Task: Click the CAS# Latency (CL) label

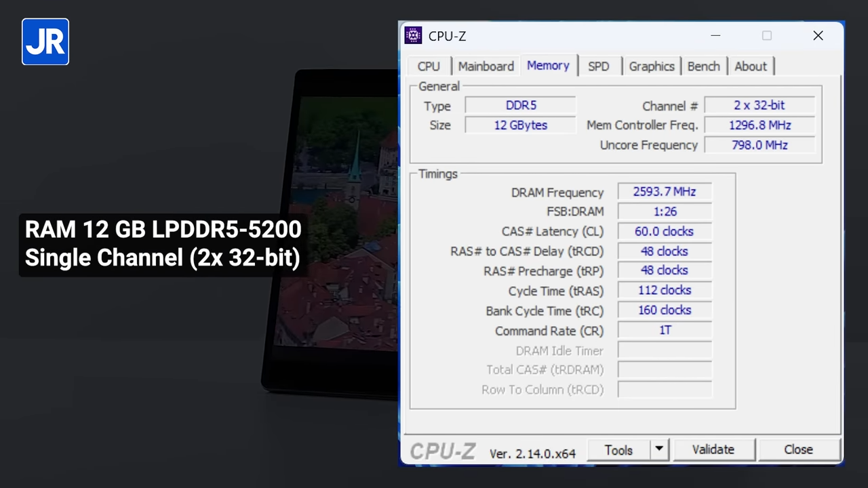Action: point(553,232)
